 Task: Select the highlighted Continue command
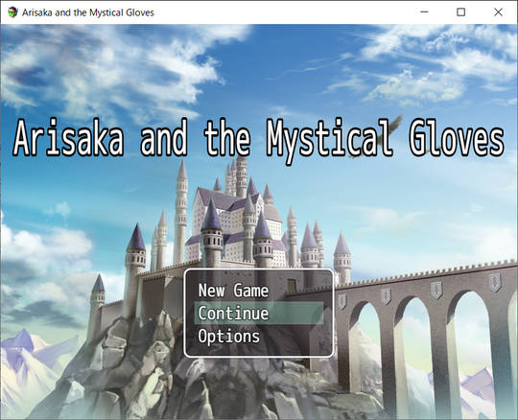pos(259,313)
